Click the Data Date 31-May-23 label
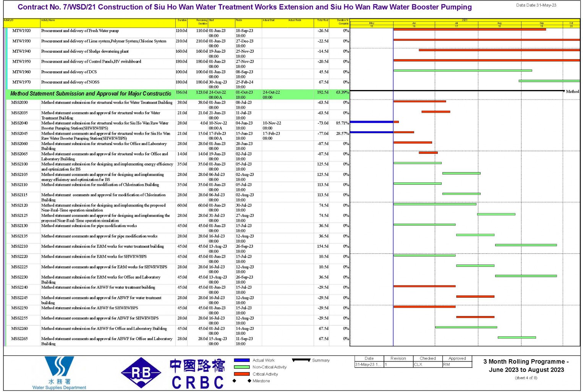Image resolution: width=583 pixels, height=392 pixels. [x=536, y=5]
